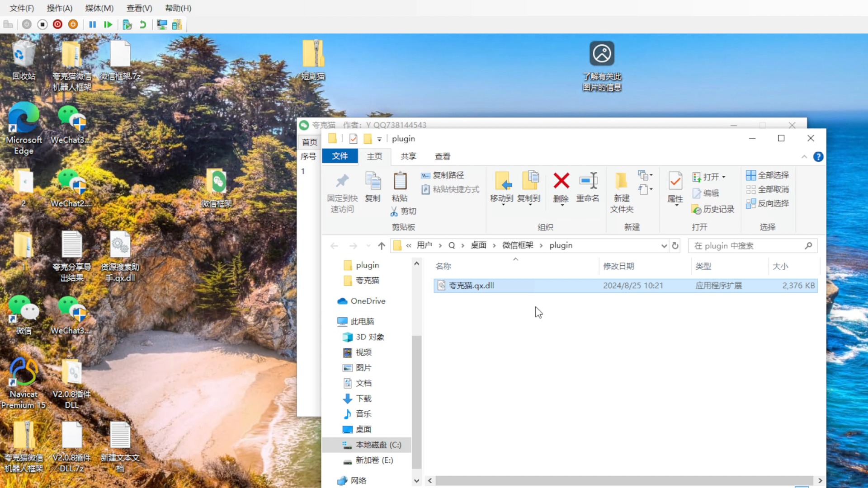This screenshot has width=868, height=488.
Task: Click 桌面 in the address breadcrumb
Action: [x=478, y=245]
